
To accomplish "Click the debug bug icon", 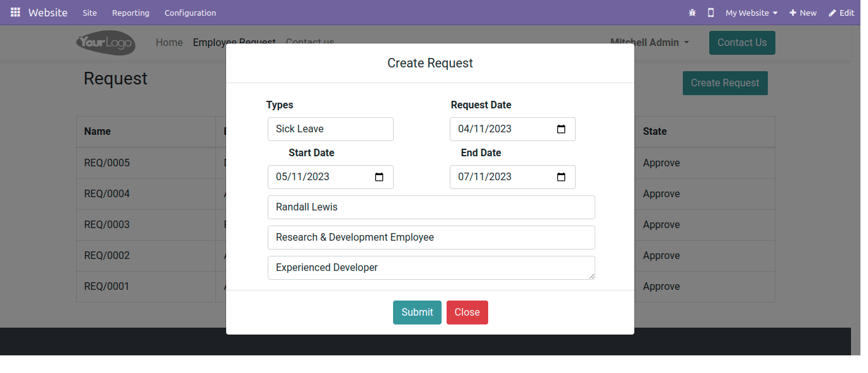I will tap(692, 13).
